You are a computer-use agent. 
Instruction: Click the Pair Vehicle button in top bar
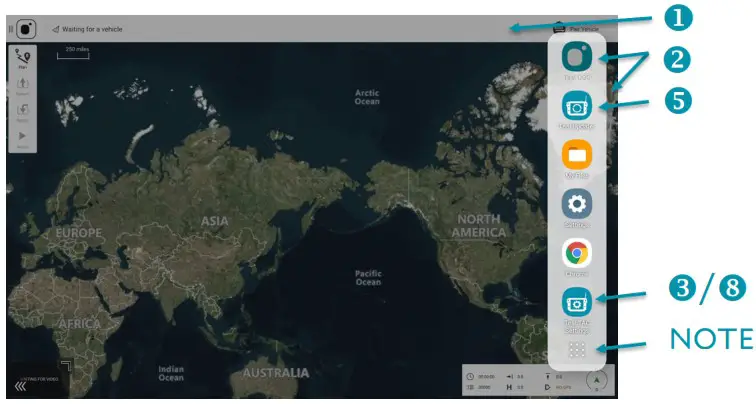click(578, 28)
